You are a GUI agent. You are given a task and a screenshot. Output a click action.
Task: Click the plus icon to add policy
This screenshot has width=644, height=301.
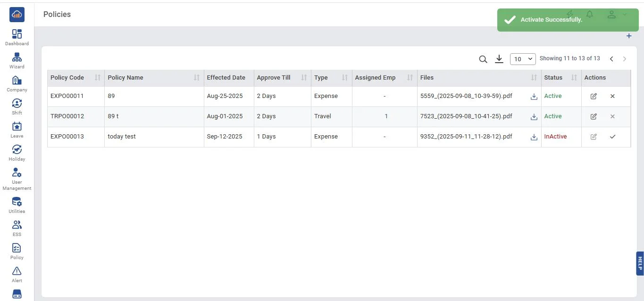pyautogui.click(x=628, y=36)
